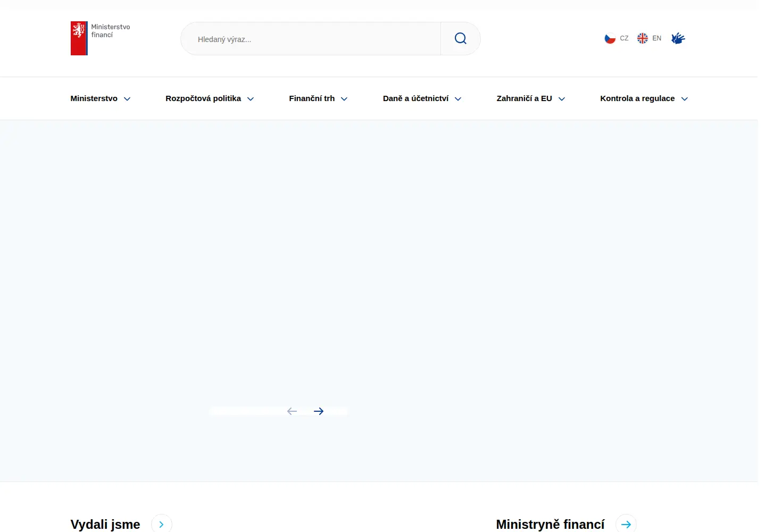Click the magnifying glass search icon
This screenshot has height=532, width=766.
pos(461,38)
